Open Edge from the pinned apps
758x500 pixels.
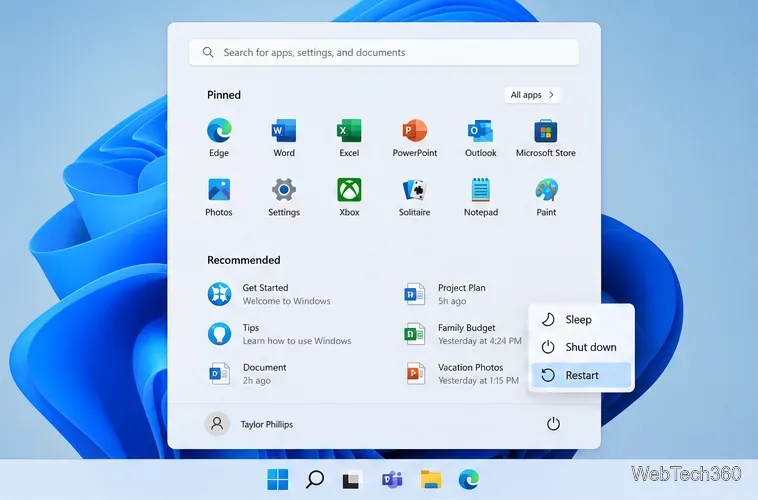[219, 137]
